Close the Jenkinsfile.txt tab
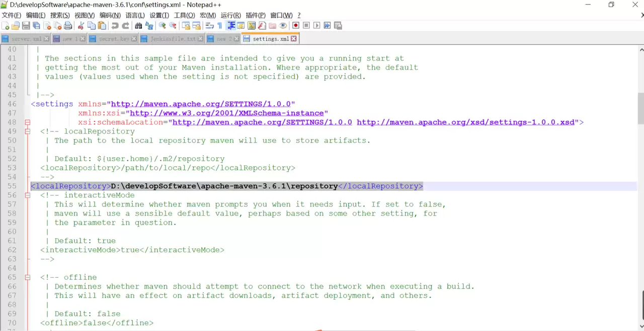The height and width of the screenshot is (331, 644). click(201, 38)
